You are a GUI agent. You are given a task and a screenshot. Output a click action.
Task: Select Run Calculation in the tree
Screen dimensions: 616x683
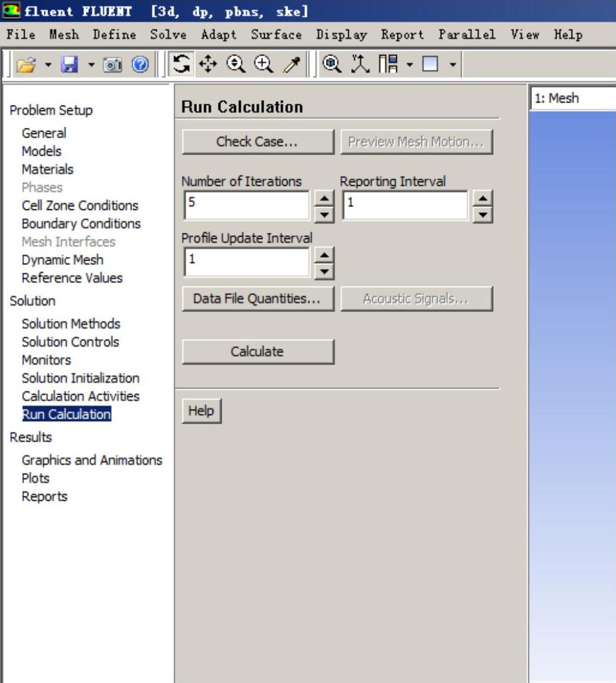tap(67, 414)
